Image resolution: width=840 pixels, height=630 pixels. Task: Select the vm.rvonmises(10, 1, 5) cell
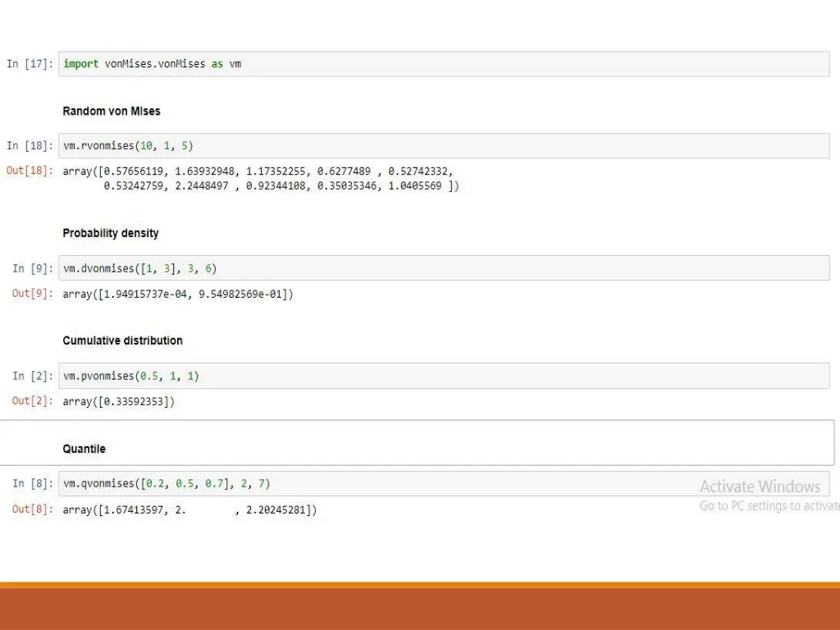pos(444,146)
